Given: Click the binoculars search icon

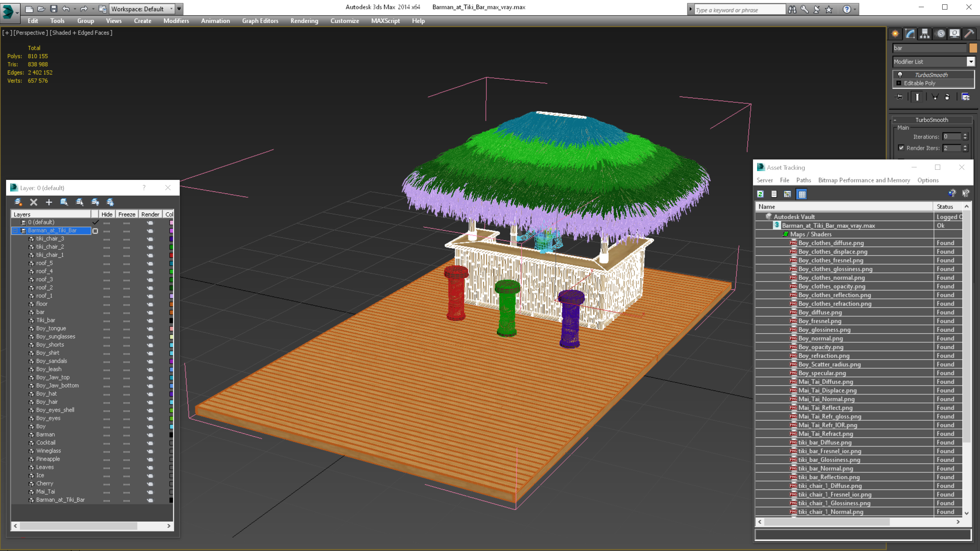Looking at the screenshot, I should point(792,10).
